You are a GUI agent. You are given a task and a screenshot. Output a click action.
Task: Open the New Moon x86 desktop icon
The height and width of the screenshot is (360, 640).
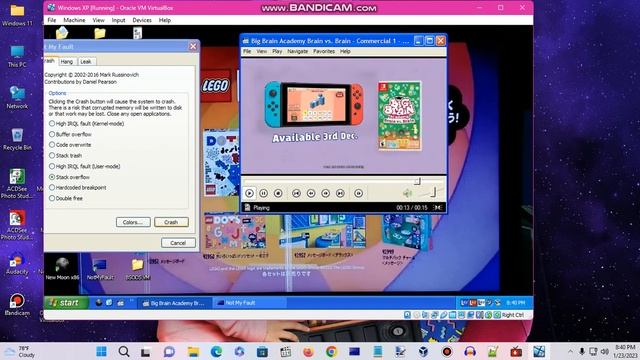click(x=62, y=269)
